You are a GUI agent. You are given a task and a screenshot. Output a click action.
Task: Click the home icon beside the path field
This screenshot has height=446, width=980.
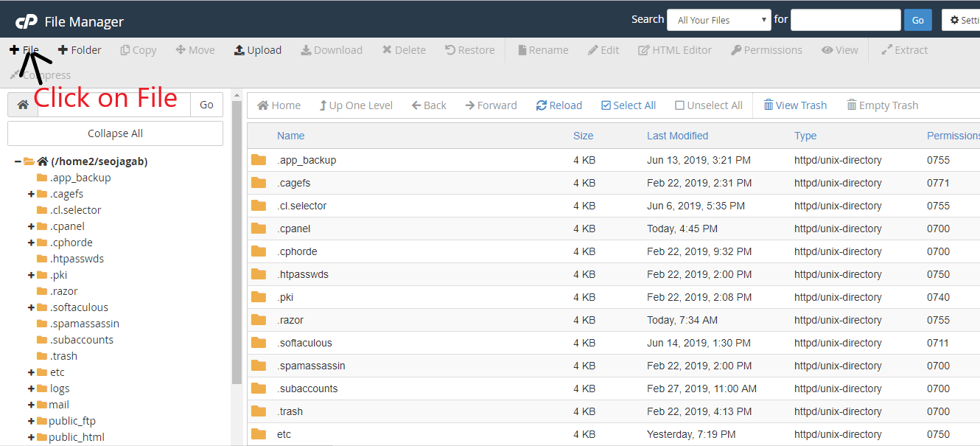(x=23, y=105)
